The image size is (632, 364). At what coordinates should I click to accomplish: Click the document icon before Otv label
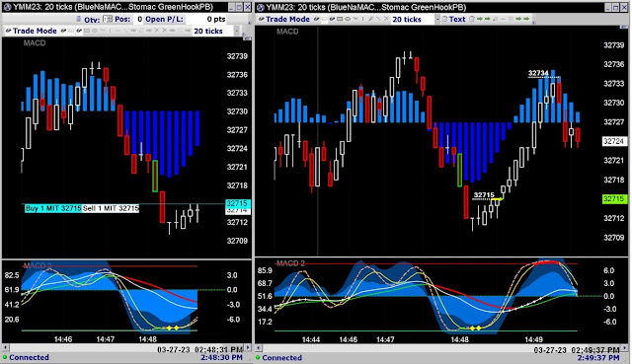click(79, 19)
